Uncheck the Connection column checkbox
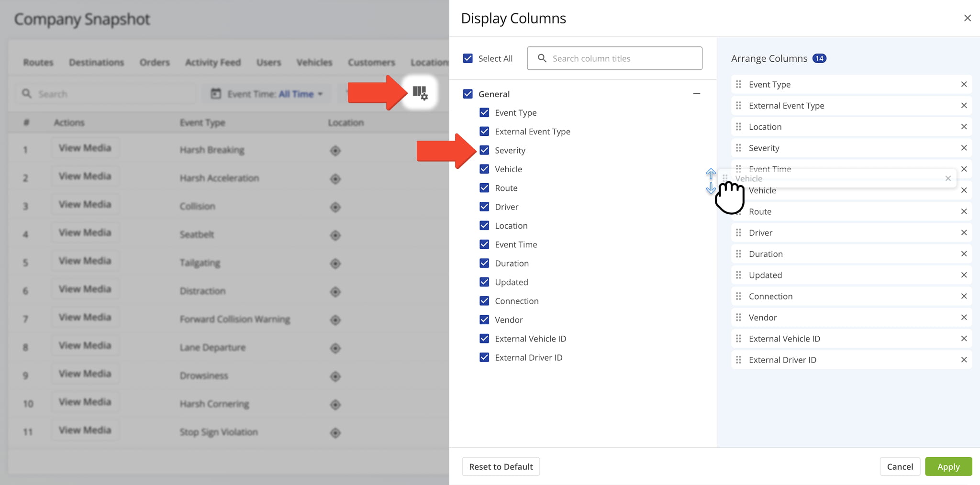The width and height of the screenshot is (980, 485). coord(484,301)
